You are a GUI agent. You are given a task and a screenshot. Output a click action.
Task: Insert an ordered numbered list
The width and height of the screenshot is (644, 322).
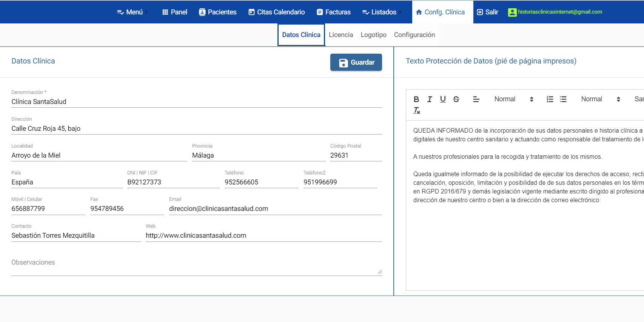pos(550,99)
